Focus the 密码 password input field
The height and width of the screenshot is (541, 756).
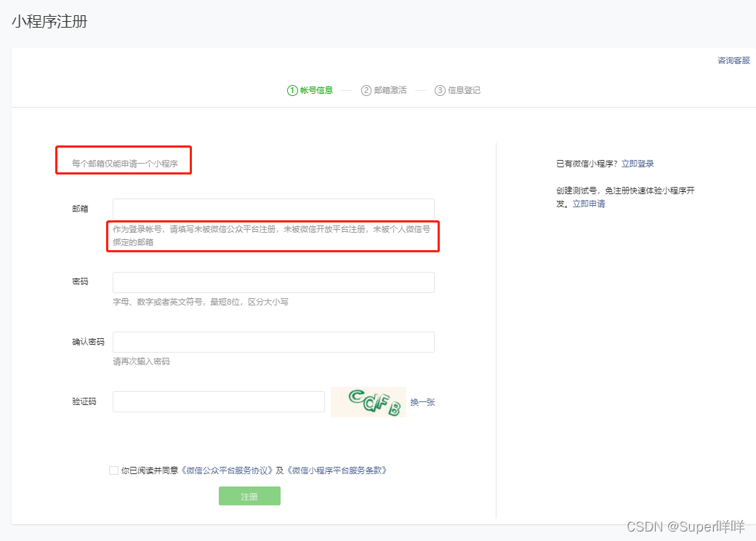pos(273,282)
